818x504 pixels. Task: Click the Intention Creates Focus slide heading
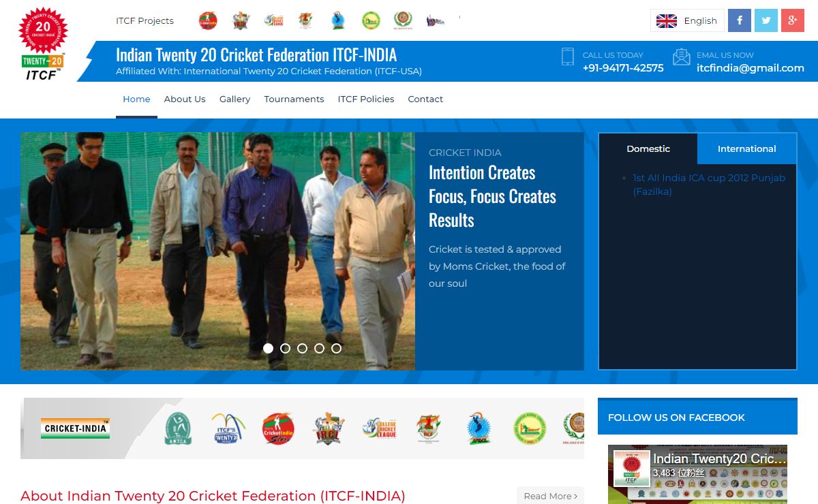pos(492,196)
